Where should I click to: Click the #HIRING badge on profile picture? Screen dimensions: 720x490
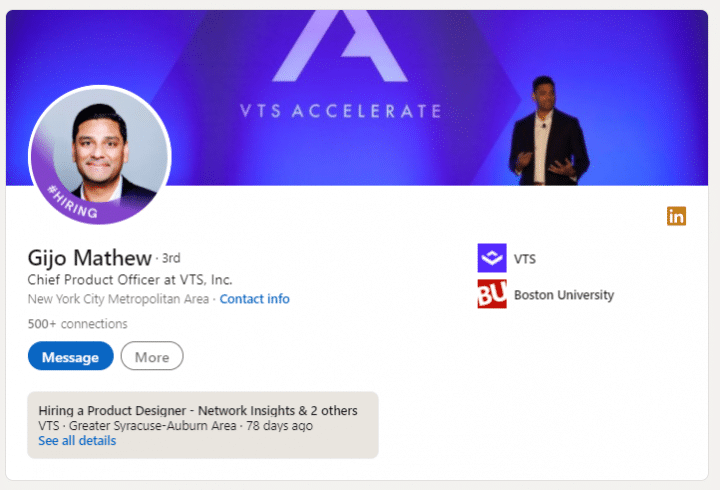tap(73, 202)
